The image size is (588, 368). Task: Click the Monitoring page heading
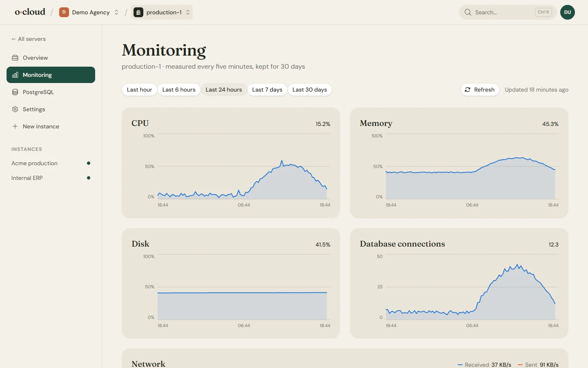164,50
